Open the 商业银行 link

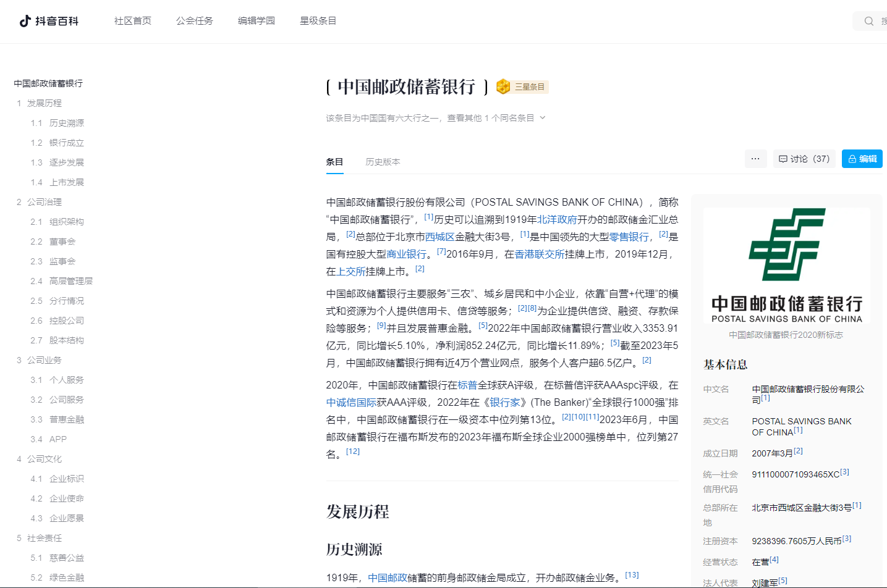[406, 254]
